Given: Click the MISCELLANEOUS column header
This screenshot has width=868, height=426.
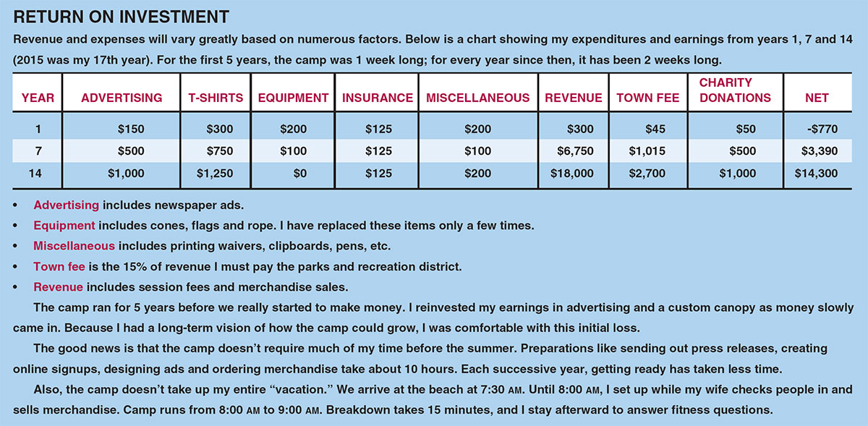Looking at the screenshot, I should tap(478, 98).
